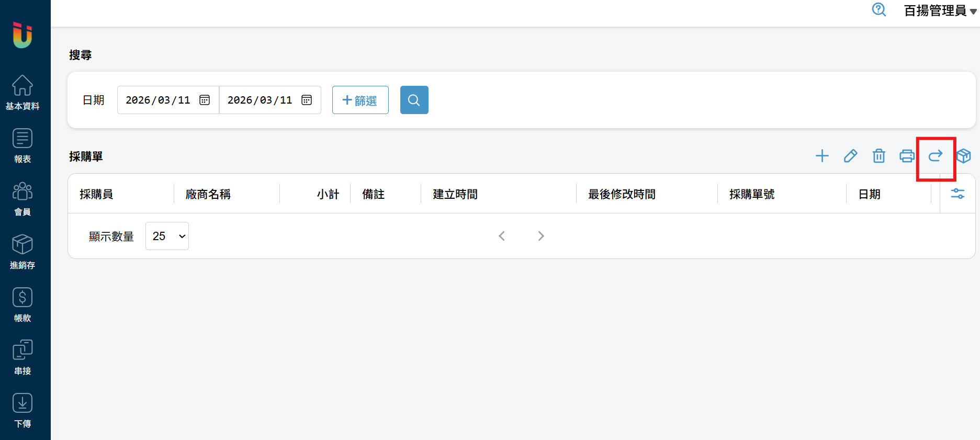The image size is (980, 440).
Task: Open end date calendar picker
Action: click(x=307, y=100)
